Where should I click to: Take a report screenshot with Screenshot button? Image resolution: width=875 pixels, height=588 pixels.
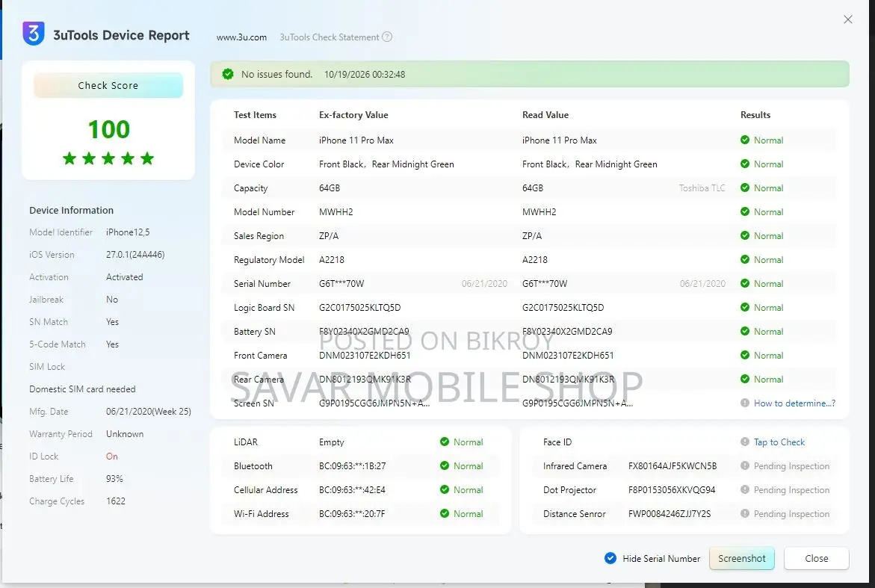pos(742,558)
